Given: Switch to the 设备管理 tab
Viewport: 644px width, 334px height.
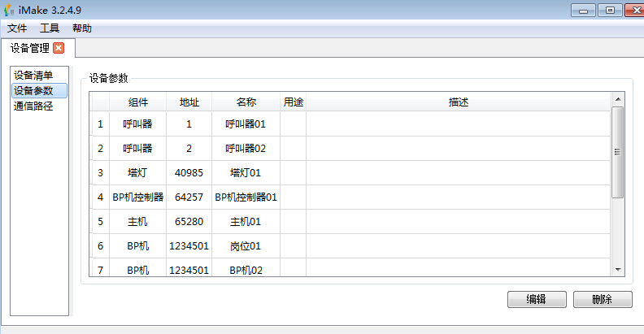Looking at the screenshot, I should [x=30, y=48].
